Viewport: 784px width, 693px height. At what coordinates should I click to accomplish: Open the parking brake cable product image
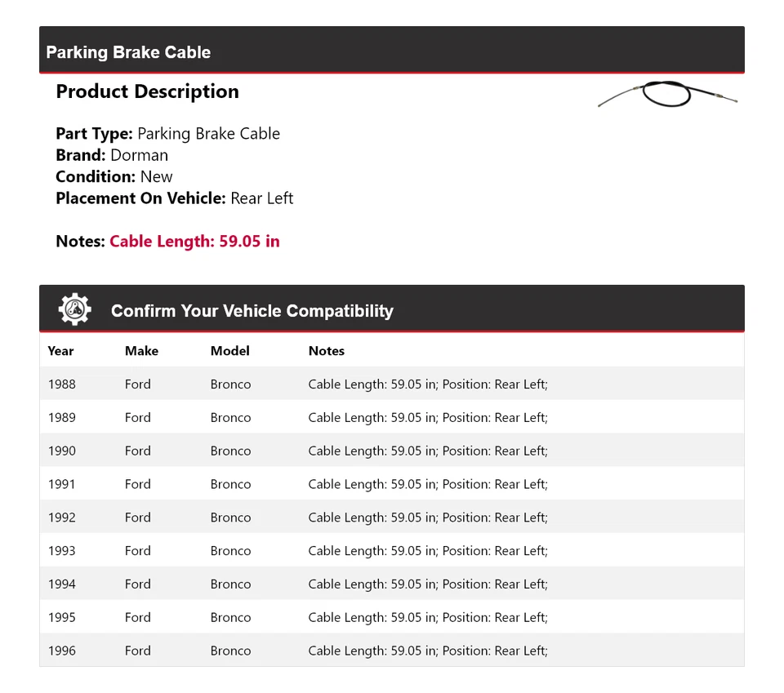point(667,94)
